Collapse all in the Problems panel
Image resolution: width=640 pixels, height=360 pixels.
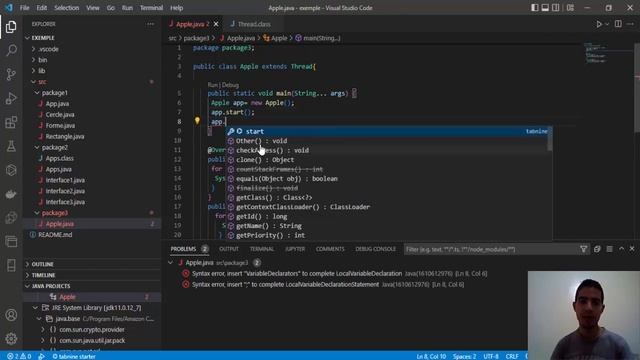click(597, 249)
